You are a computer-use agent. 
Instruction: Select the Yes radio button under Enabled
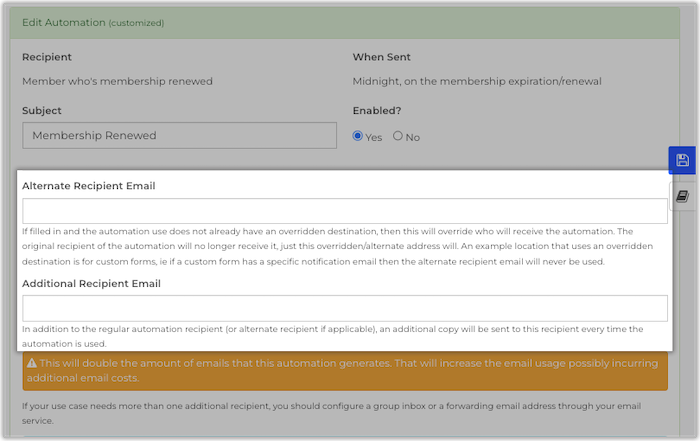(359, 136)
